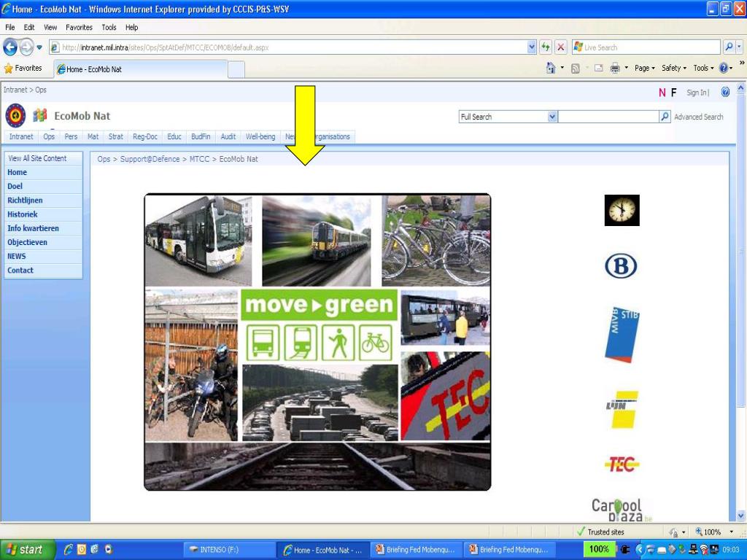Open the Page toolbar dropdown menu

(x=645, y=68)
